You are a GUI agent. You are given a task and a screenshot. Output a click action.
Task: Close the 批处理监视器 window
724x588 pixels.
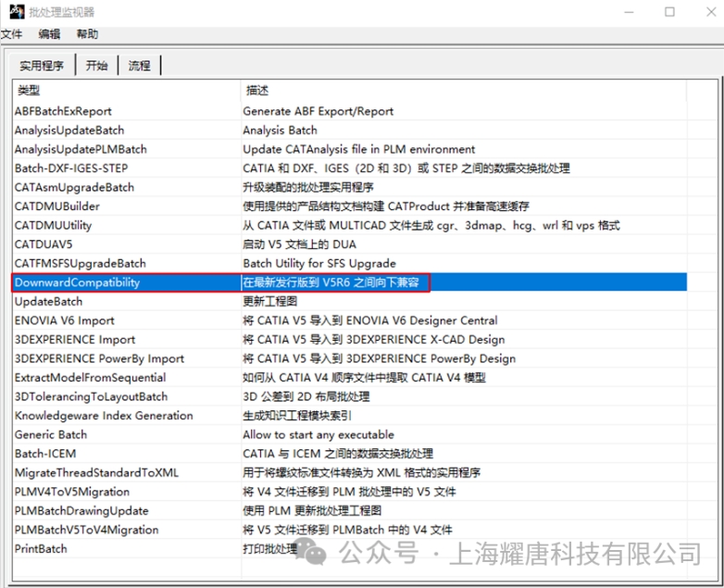[x=711, y=12]
